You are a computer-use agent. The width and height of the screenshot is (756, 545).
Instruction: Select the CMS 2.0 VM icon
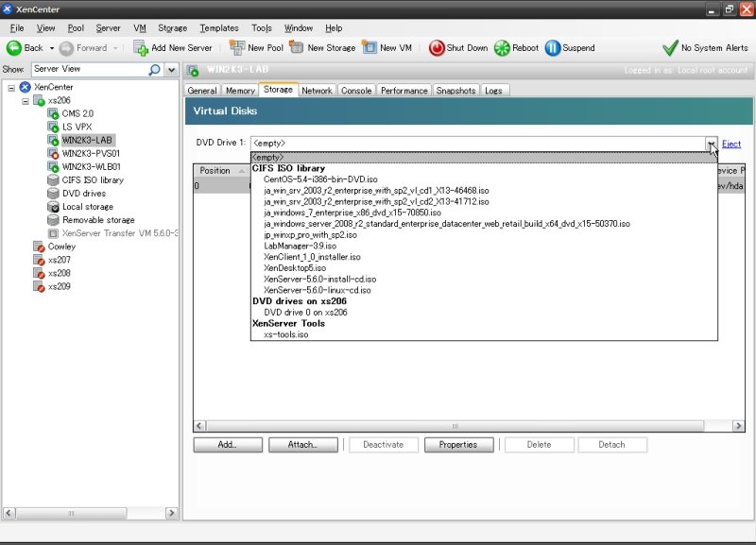(x=53, y=113)
